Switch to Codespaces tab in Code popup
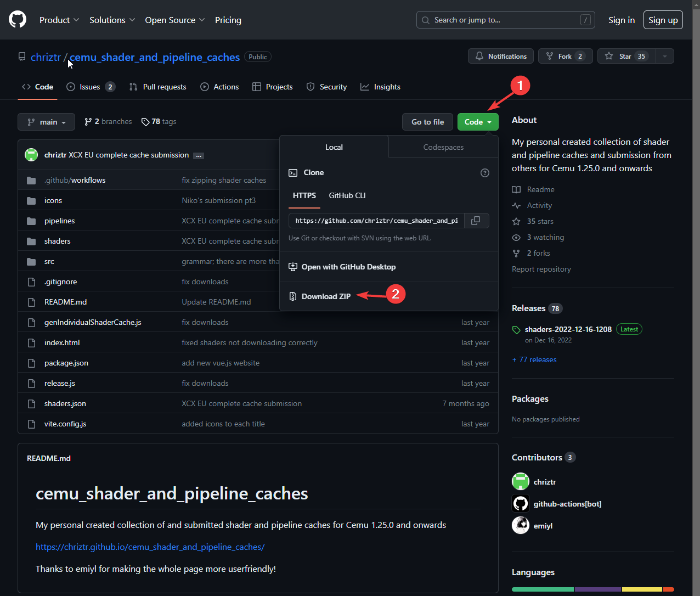The image size is (700, 596). click(443, 147)
